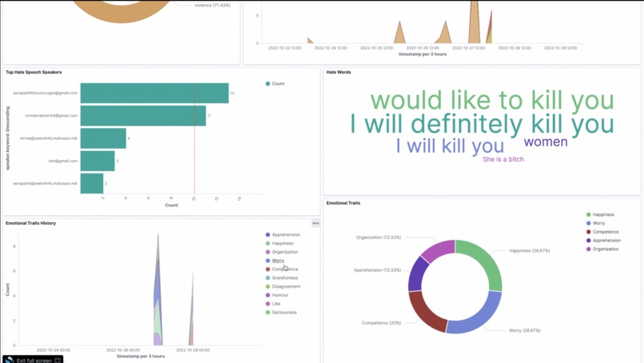Image resolution: width=644 pixels, height=363 pixels.
Task: Select Competence in the donut chart's legend
Action: click(602, 232)
